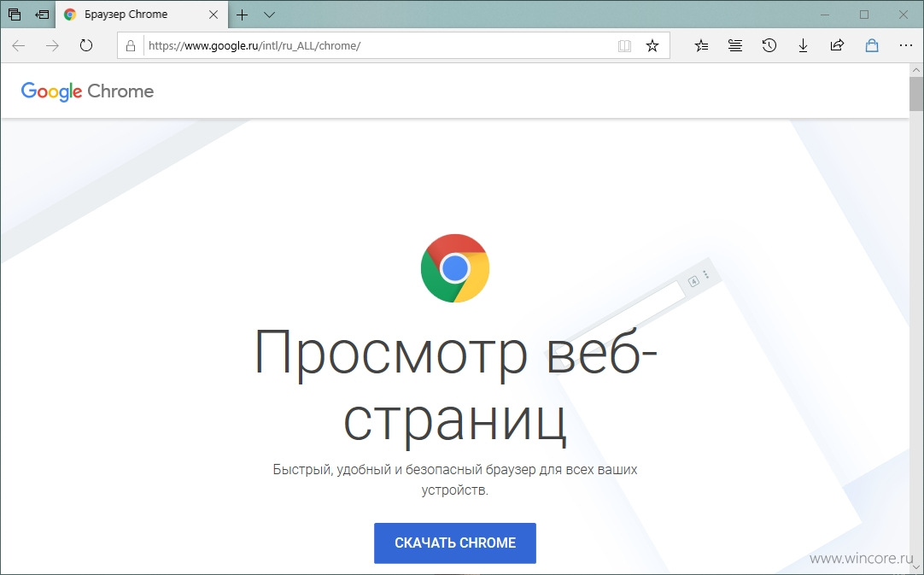Add page to favorites star
The height and width of the screenshot is (575, 924).
652,45
